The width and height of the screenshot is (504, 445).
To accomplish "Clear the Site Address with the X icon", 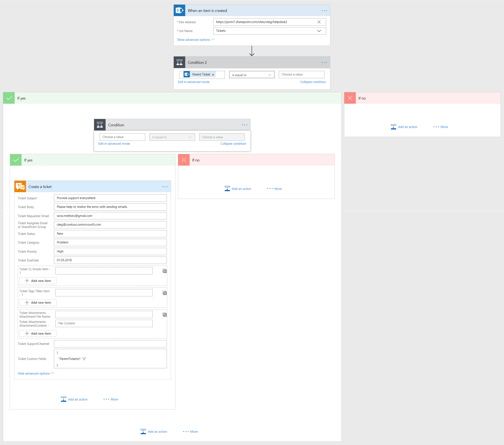I will (x=319, y=22).
